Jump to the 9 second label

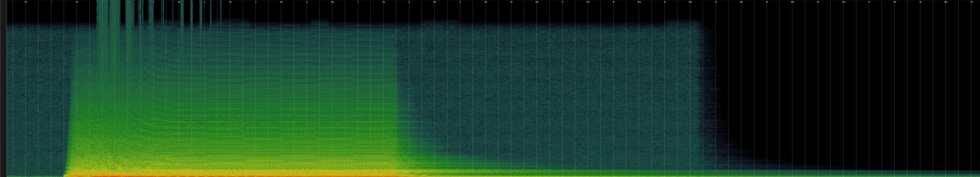(x=460, y=2)
